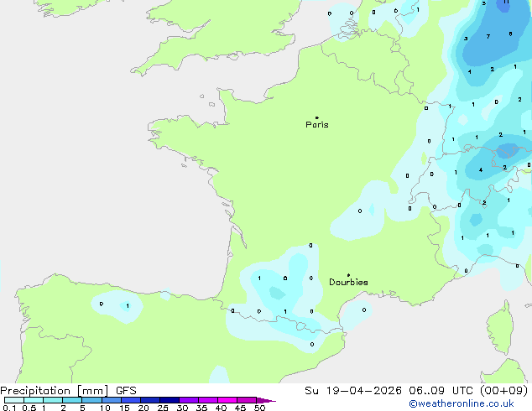Image resolution: width=532 pixels, height=411 pixels.
Task: Select legend swatch between 15 and 20
Action: [x=131, y=400]
